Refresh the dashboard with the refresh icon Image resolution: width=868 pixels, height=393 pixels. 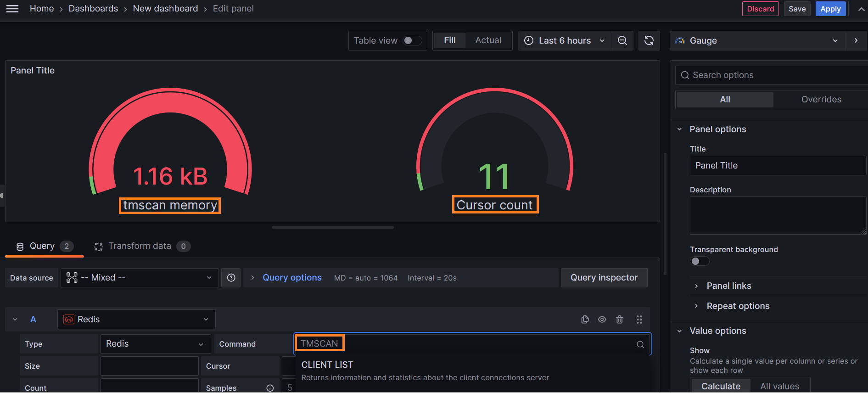pyautogui.click(x=649, y=40)
